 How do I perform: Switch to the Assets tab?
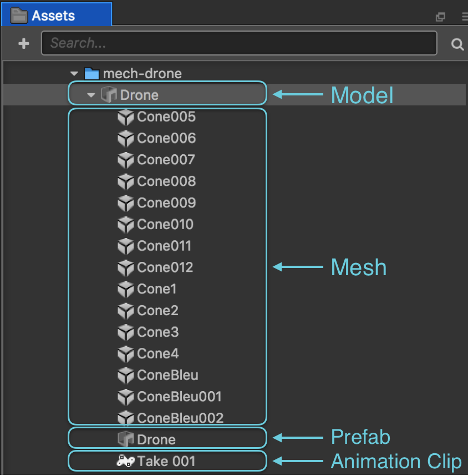point(55,14)
